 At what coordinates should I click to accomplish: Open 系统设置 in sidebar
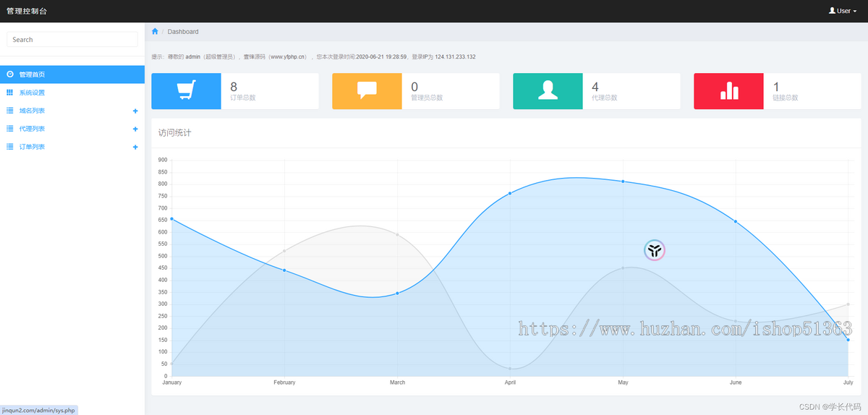[x=72, y=93]
